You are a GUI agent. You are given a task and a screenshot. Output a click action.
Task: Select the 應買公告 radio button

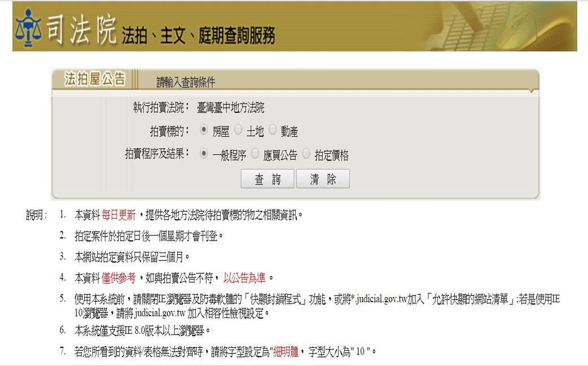255,154
